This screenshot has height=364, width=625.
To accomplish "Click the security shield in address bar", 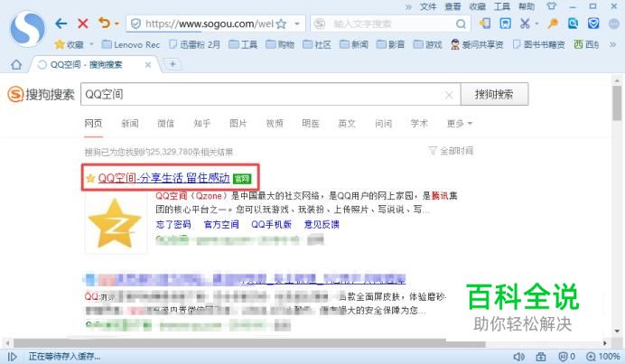I will pos(135,23).
